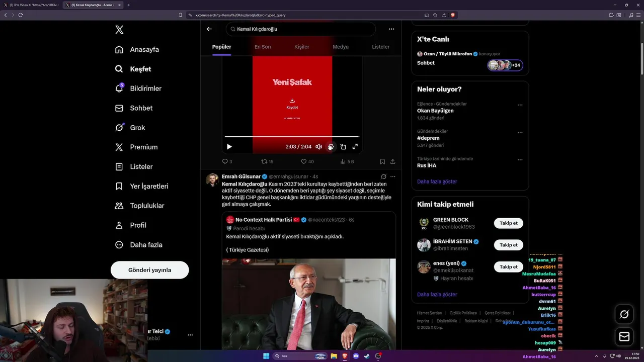Repost the video post with 15 reposts
This screenshot has width=644, height=362.
tap(267, 161)
